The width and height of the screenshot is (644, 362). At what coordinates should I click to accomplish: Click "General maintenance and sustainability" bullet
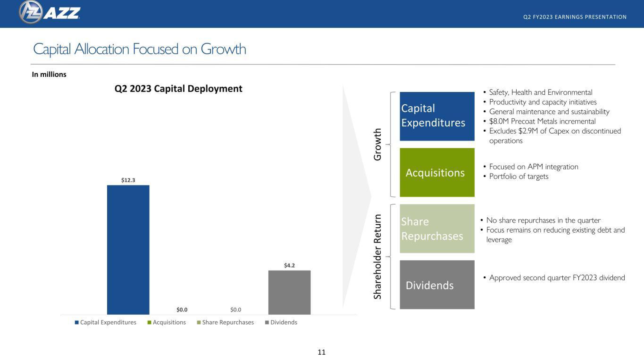[x=549, y=112]
